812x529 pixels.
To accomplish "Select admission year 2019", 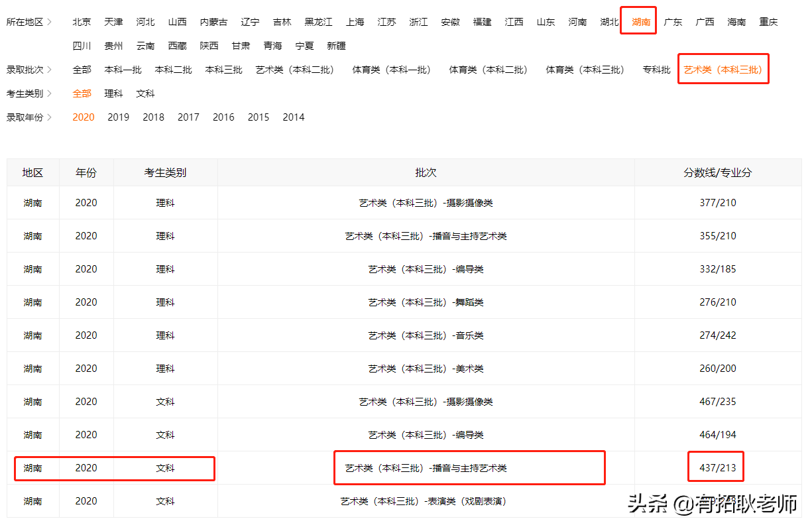I will (118, 117).
